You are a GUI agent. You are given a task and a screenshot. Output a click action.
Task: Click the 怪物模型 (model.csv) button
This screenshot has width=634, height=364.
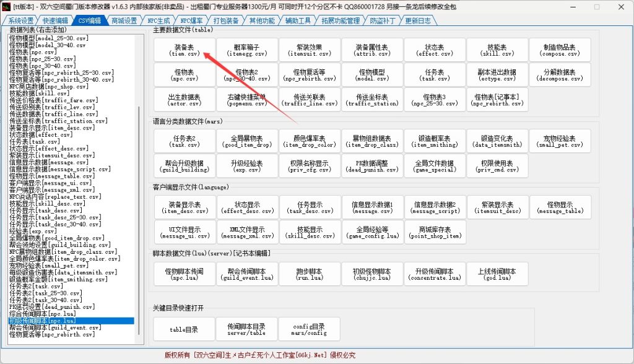point(372,75)
